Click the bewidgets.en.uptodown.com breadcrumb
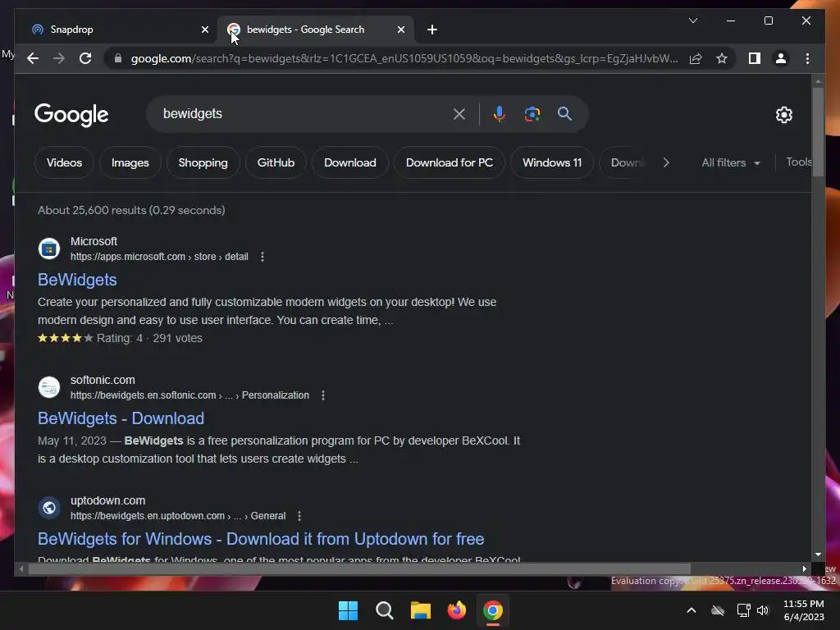This screenshot has width=840, height=630. click(x=178, y=516)
